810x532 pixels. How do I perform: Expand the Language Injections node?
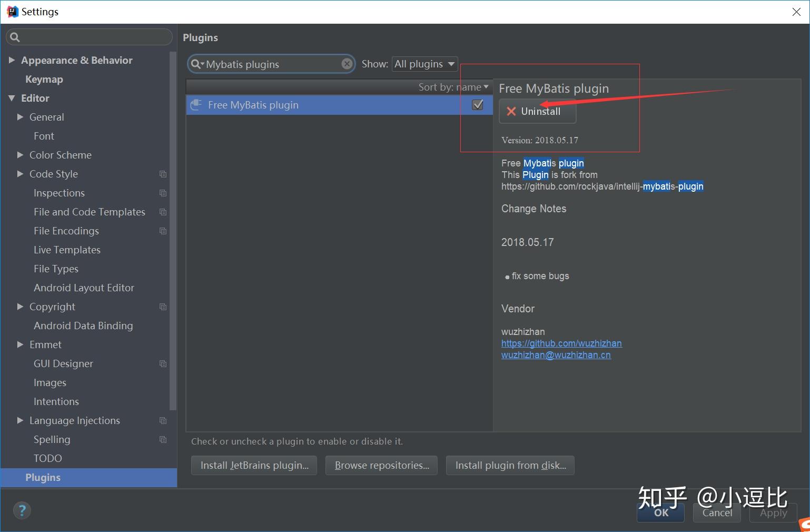coord(20,420)
